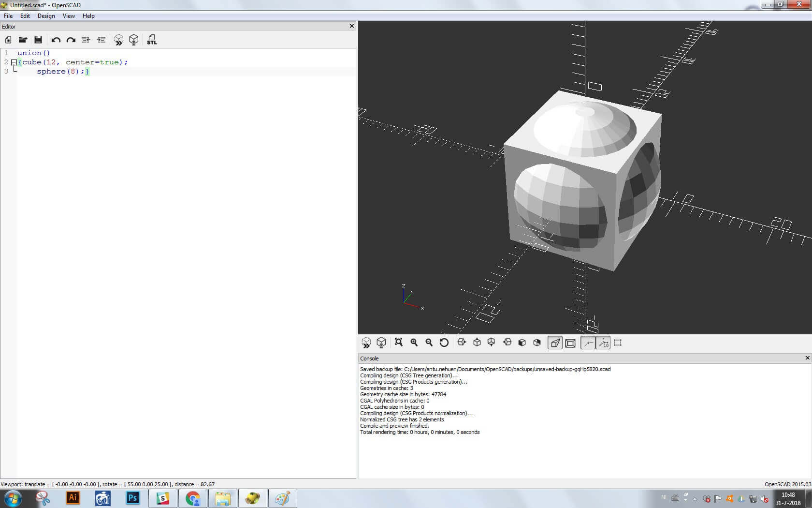Click the Unindent icon in editor toolbar
Image resolution: width=812 pixels, height=508 pixels.
click(x=86, y=40)
